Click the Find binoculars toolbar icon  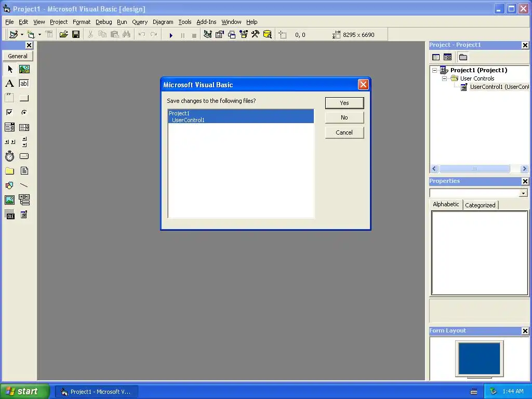pos(127,34)
